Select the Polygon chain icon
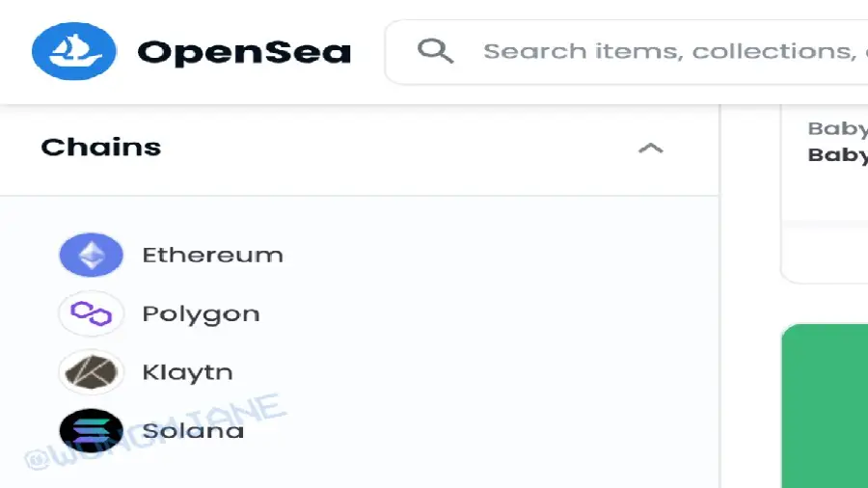Screen dimensions: 868x488 tap(92, 313)
